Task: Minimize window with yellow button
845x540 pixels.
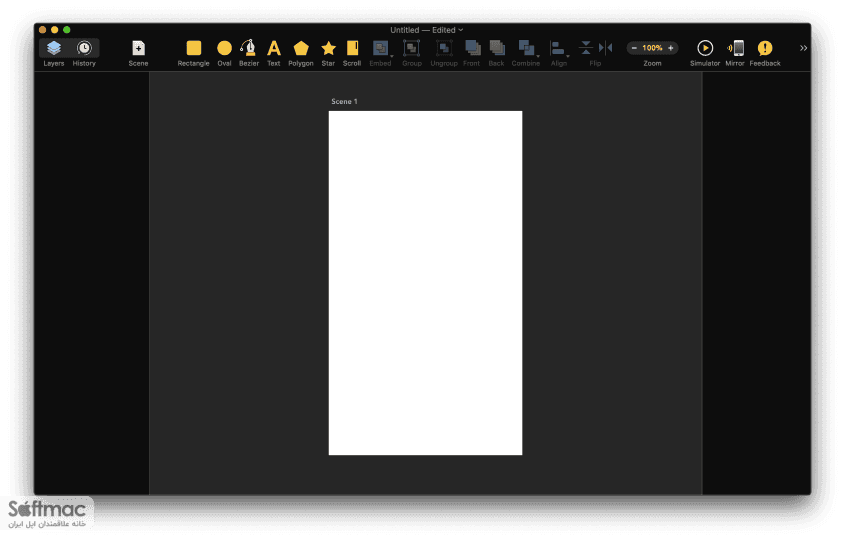Action: [x=54, y=30]
